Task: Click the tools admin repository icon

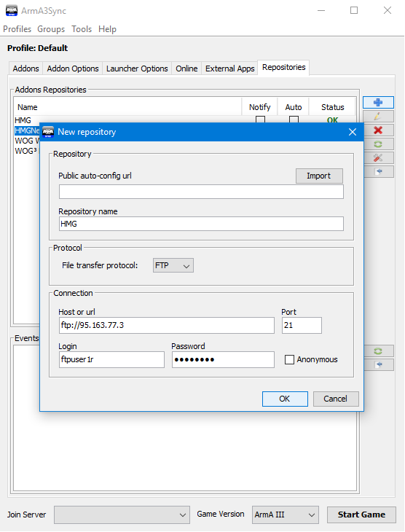Action: (378, 157)
